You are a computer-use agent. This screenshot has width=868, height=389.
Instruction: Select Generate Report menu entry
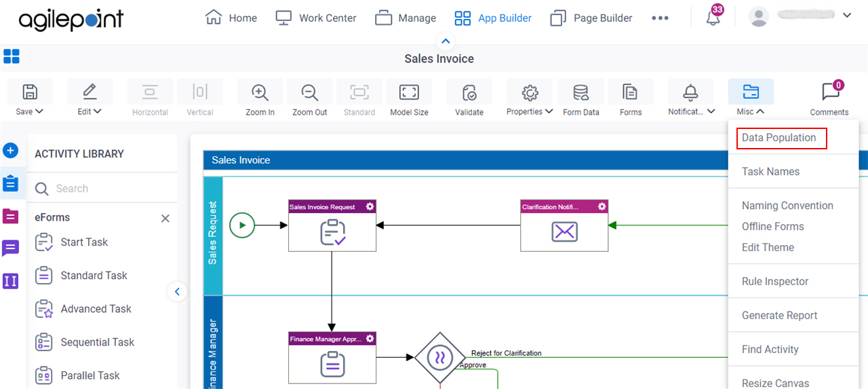pos(779,316)
